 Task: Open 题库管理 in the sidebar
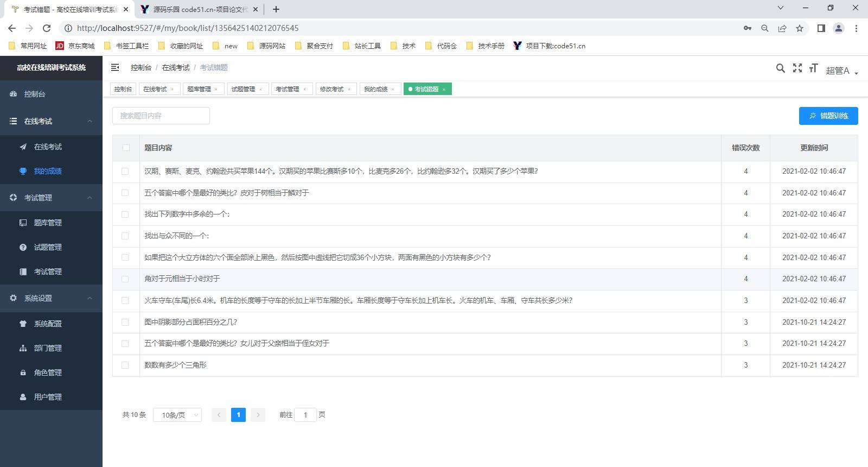click(x=51, y=223)
